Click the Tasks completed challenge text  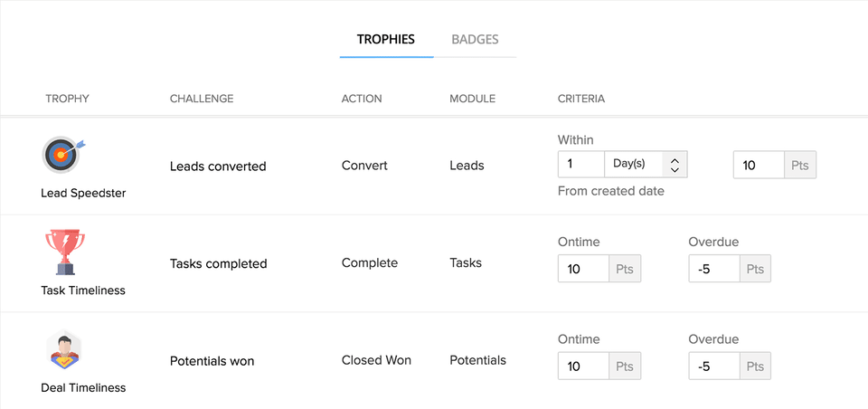218,264
